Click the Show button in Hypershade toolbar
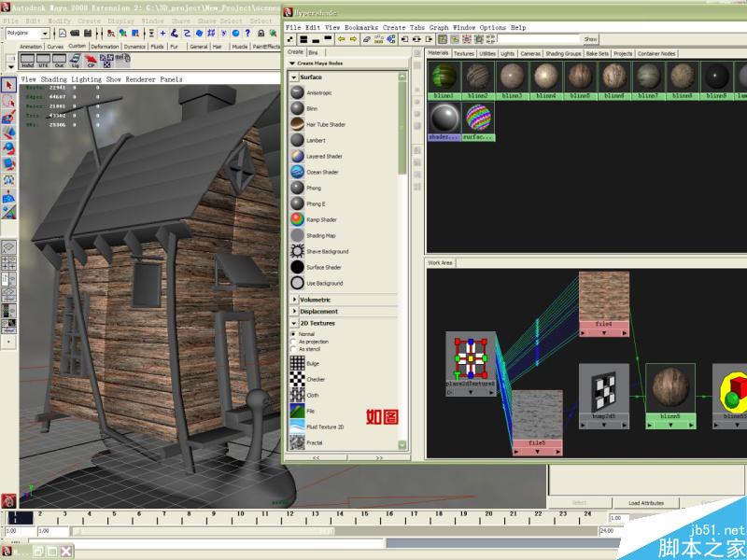The height and width of the screenshot is (560, 747). click(x=590, y=39)
